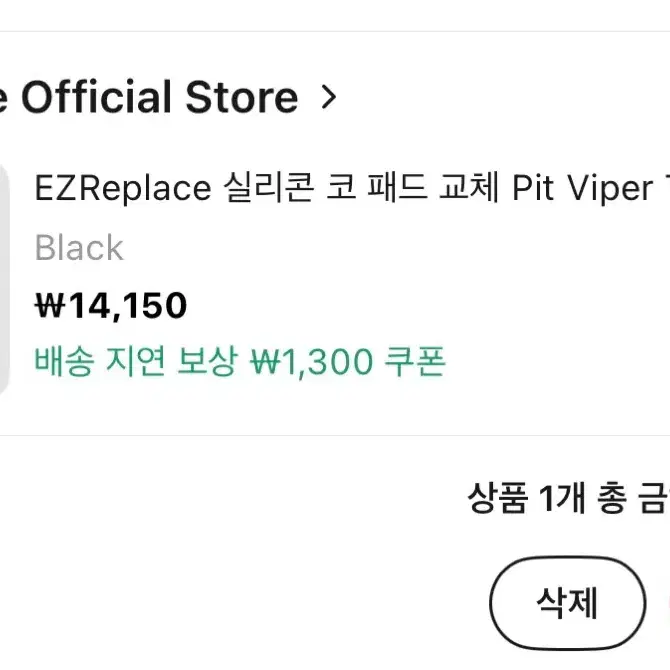670x670 pixels.
Task: Click the word Store in store header
Action: (241, 97)
